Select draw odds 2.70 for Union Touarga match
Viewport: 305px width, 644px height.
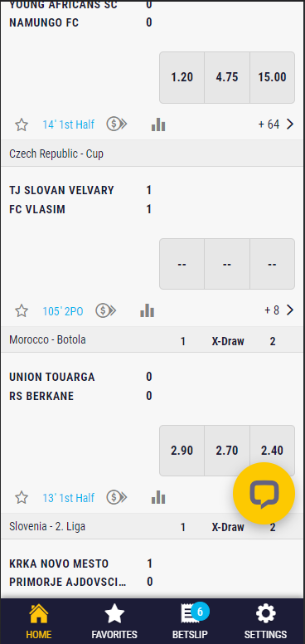click(x=227, y=451)
